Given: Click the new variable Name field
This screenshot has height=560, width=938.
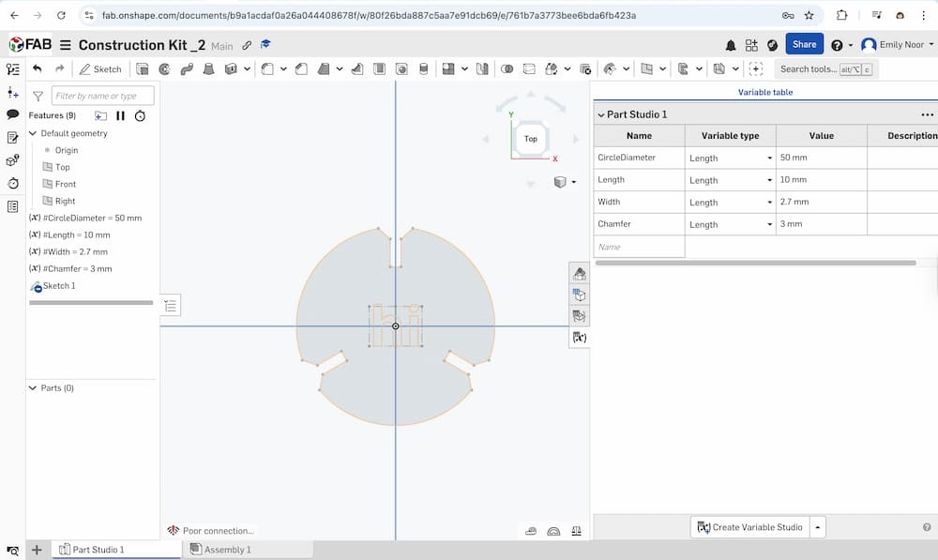Looking at the screenshot, I should [639, 247].
